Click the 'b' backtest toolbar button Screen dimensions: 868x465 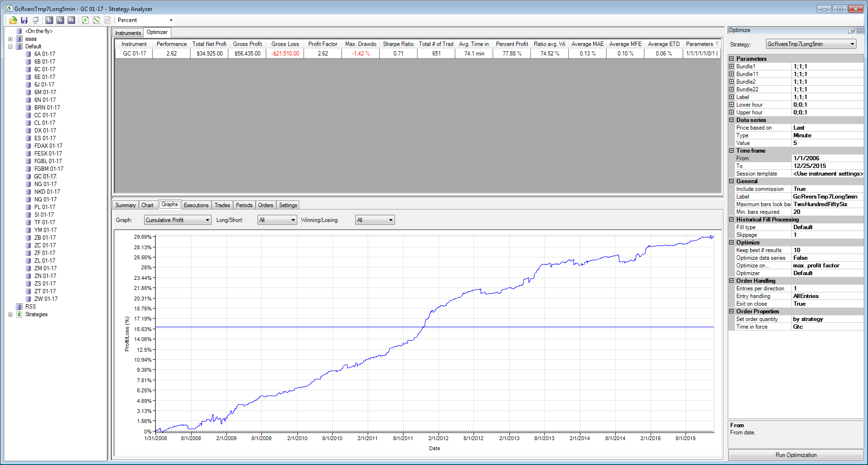click(x=49, y=20)
